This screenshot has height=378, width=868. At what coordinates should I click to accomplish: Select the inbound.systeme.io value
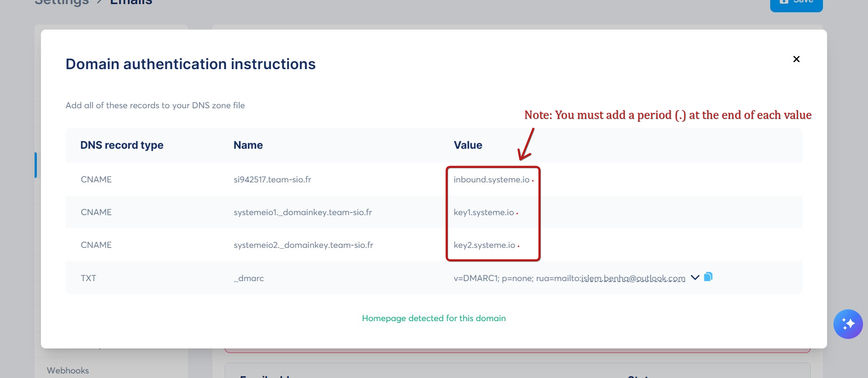pos(491,180)
